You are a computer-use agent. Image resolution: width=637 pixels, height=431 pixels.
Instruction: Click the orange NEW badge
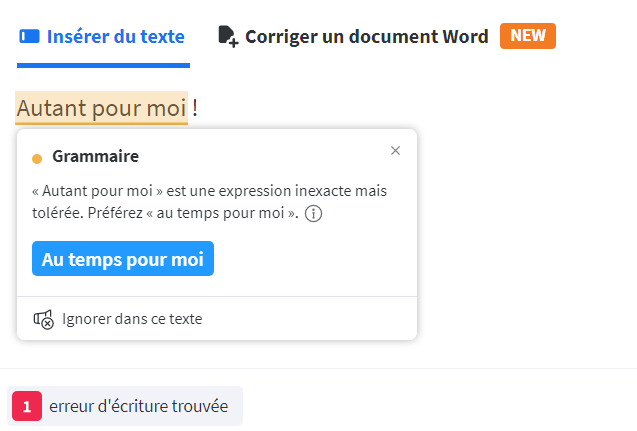528,36
